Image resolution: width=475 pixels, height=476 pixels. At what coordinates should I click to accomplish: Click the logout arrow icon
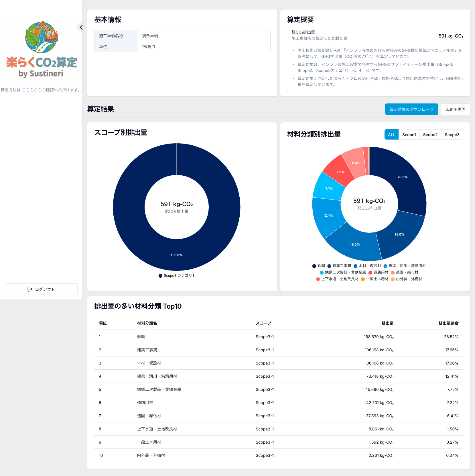tap(30, 289)
